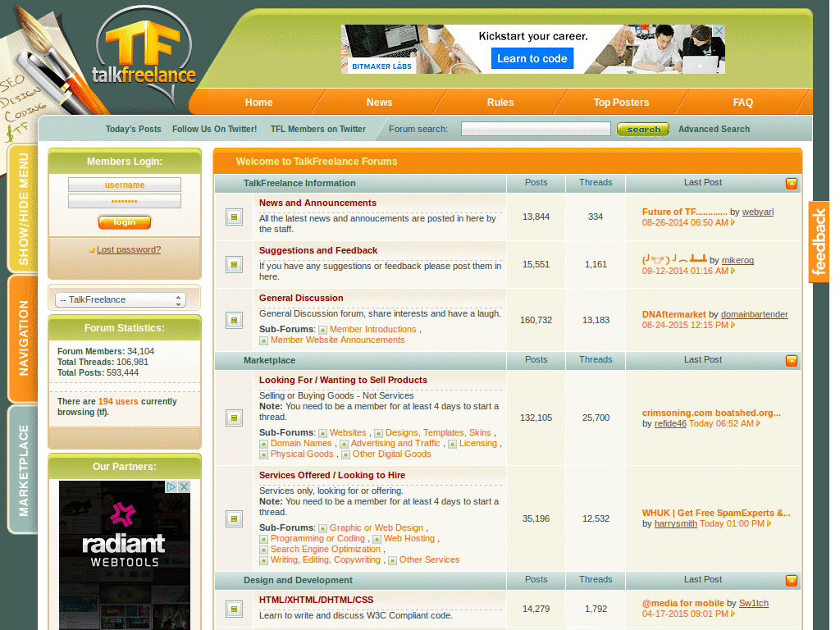The width and height of the screenshot is (840, 630).
Task: View user profile of domainbartender
Action: point(755,314)
